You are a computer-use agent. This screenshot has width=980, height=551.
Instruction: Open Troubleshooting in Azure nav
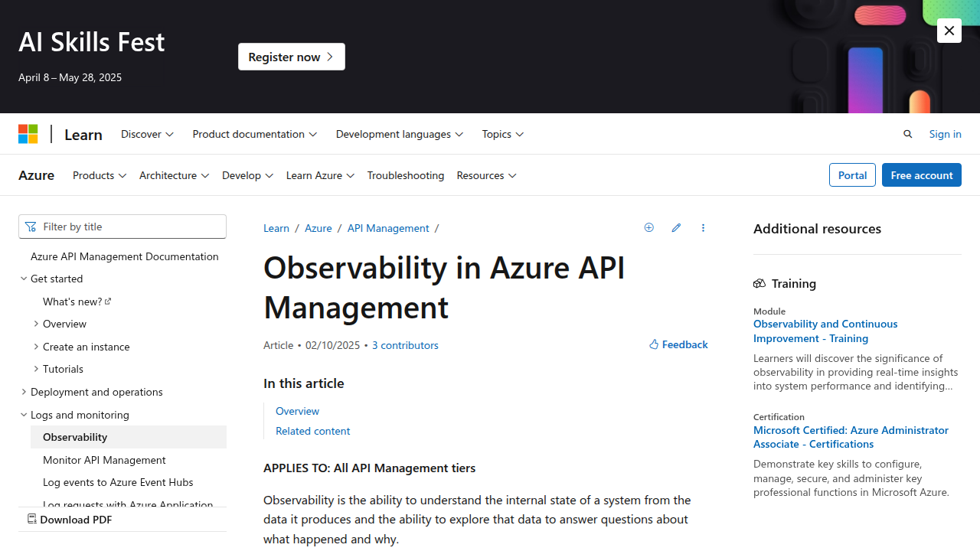click(406, 175)
